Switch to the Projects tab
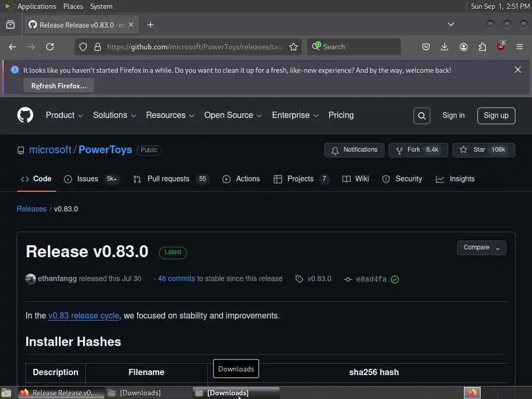 point(301,179)
